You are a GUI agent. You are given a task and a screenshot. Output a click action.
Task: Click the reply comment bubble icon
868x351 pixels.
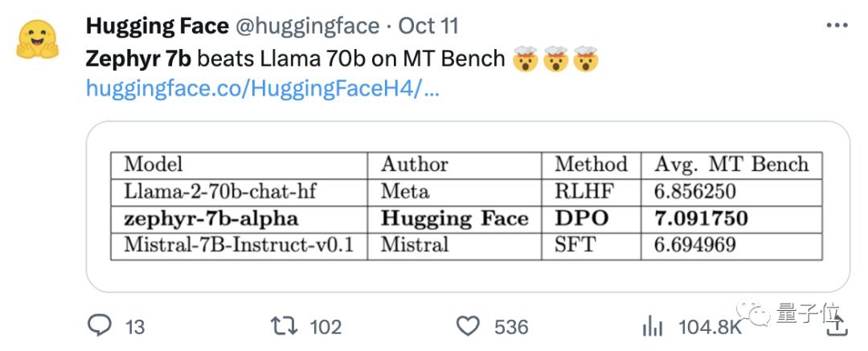tap(98, 325)
